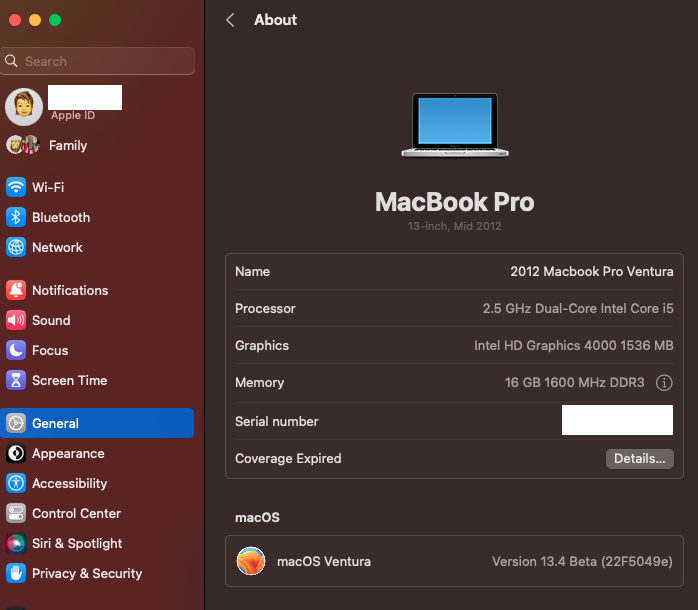Click the Accessibility icon

tap(16, 483)
